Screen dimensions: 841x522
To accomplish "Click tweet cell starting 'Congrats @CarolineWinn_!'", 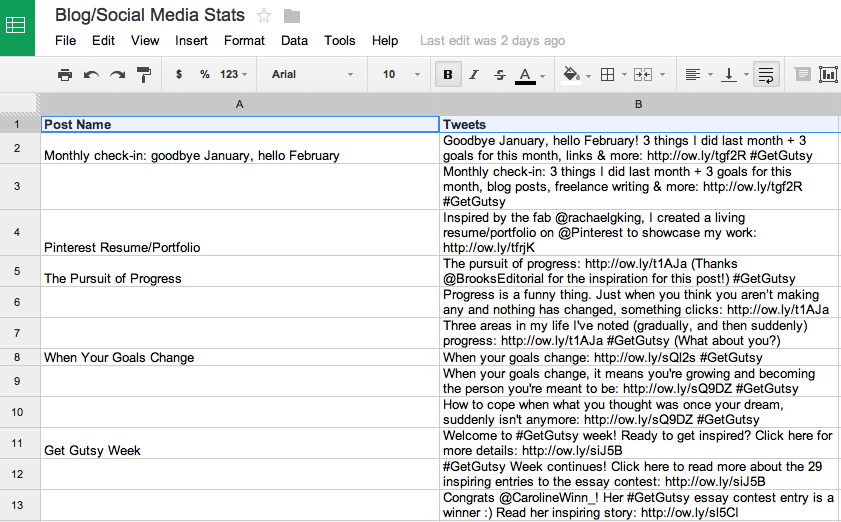I will [640, 505].
